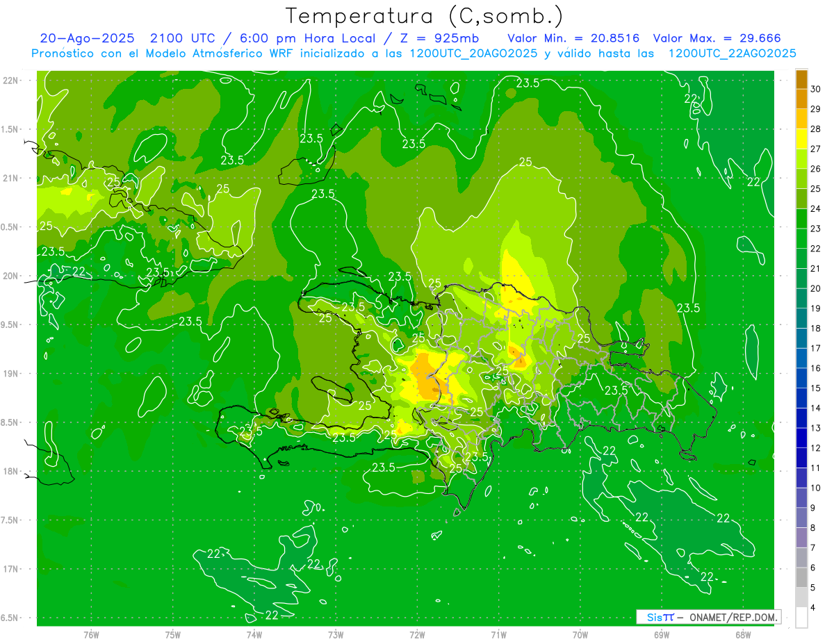Click legend value "24" on the color scale

(x=816, y=208)
